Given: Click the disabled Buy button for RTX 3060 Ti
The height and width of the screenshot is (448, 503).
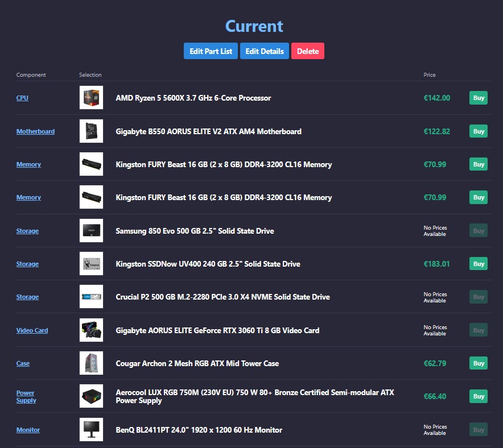Looking at the screenshot, I should point(479,330).
